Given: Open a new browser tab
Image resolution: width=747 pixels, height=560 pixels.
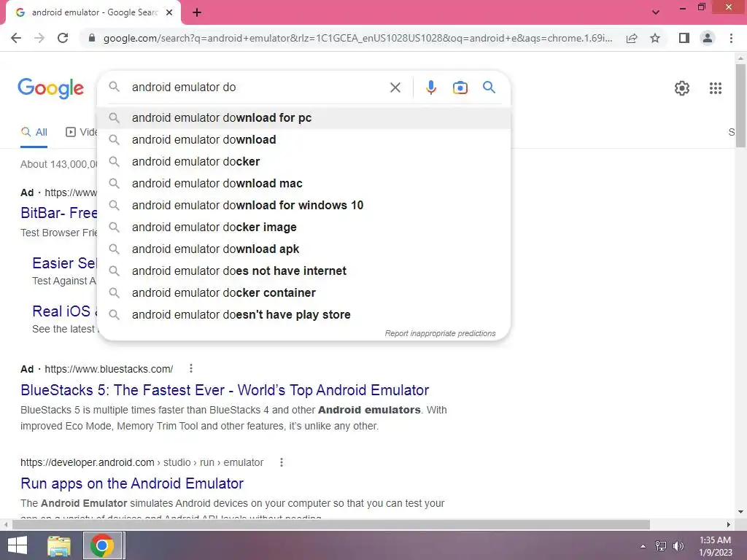Looking at the screenshot, I should (197, 12).
